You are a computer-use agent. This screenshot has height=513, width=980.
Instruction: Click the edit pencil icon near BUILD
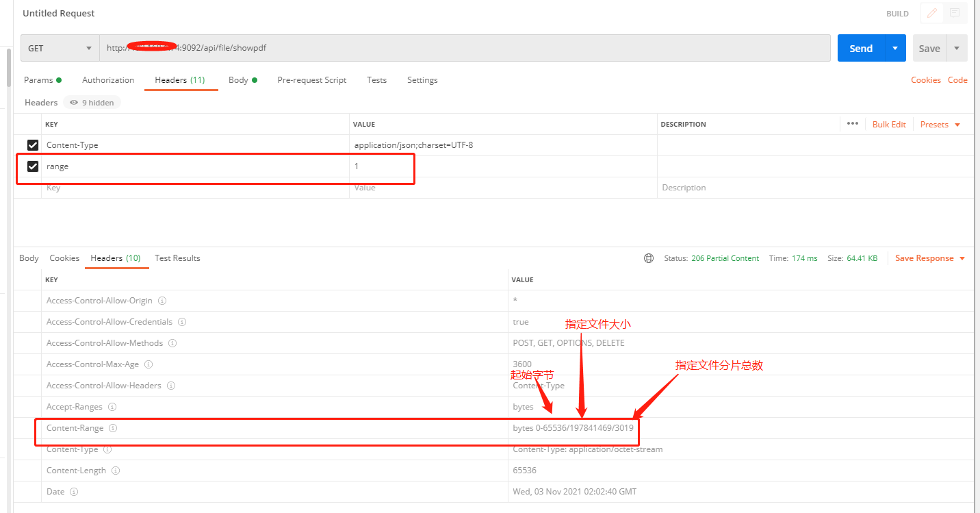point(931,13)
